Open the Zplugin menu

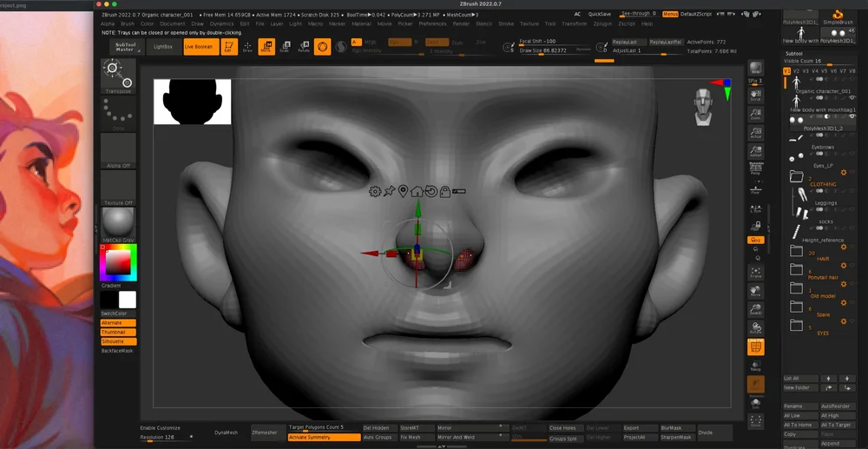coord(602,23)
